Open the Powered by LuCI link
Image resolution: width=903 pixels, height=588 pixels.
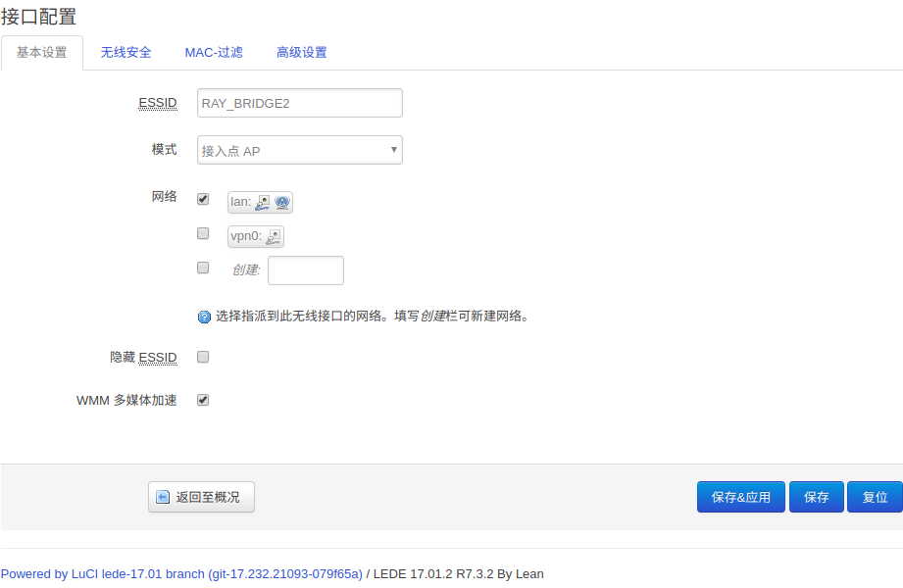click(181, 573)
